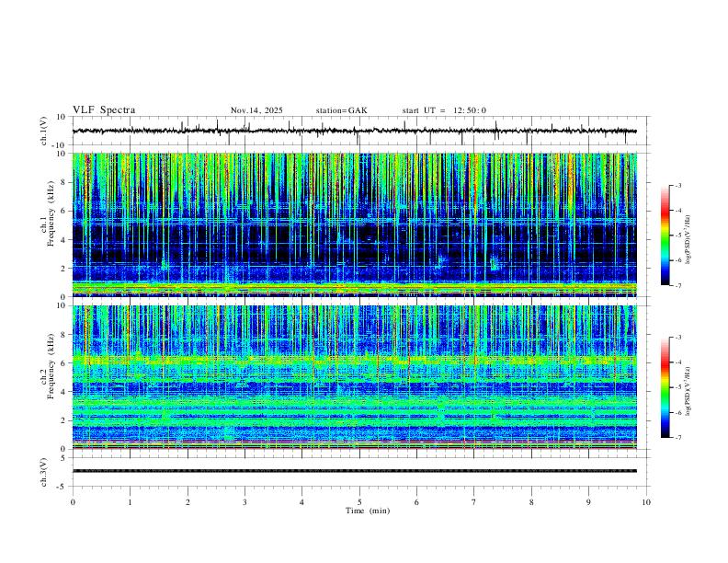Click the ch.1 spectrogram color scale bar
This screenshot has height=563, width=728.
665,236
